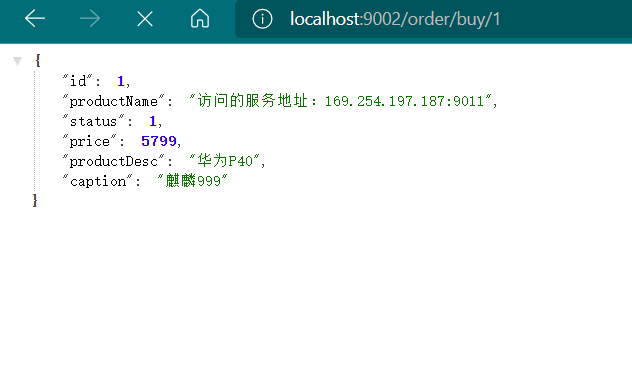Select the "productName" key
632x375 pixels.
[x=113, y=101]
